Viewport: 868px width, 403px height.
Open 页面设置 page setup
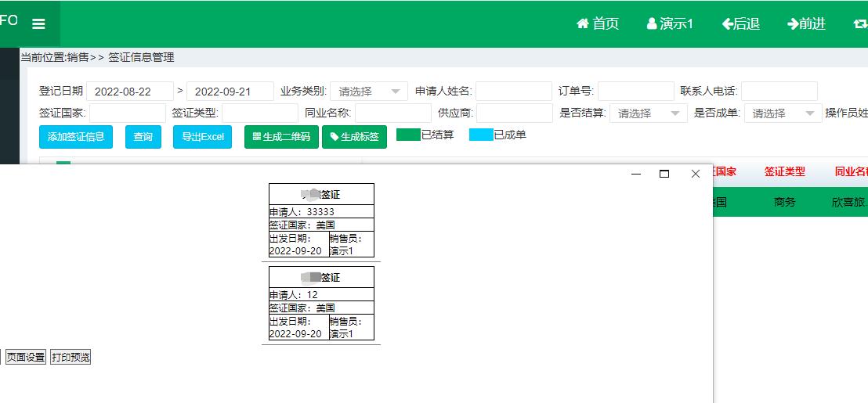click(26, 358)
